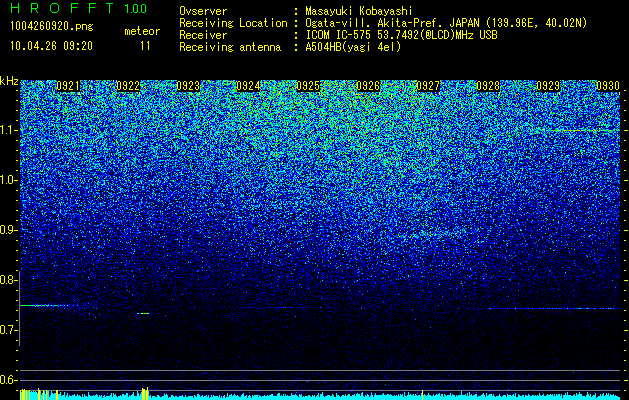The width and height of the screenshot is (629, 400).
Task: Click the yellow detection spikes at bottom left
Action: coord(39,394)
